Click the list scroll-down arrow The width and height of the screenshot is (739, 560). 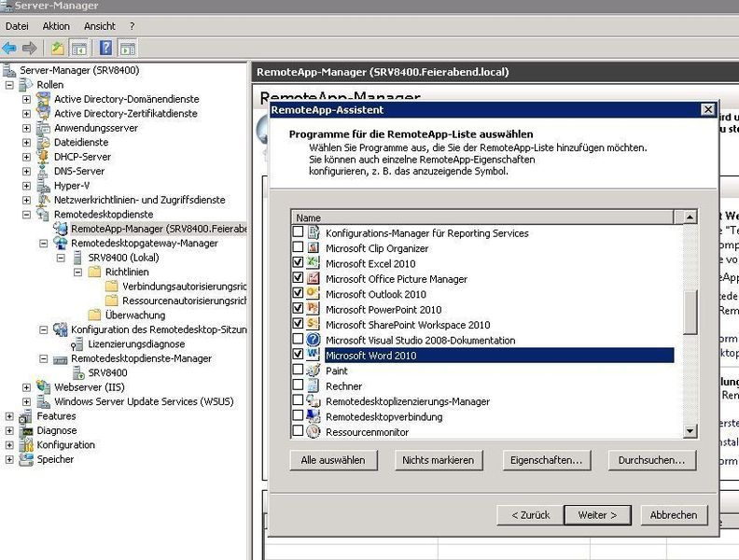click(690, 430)
